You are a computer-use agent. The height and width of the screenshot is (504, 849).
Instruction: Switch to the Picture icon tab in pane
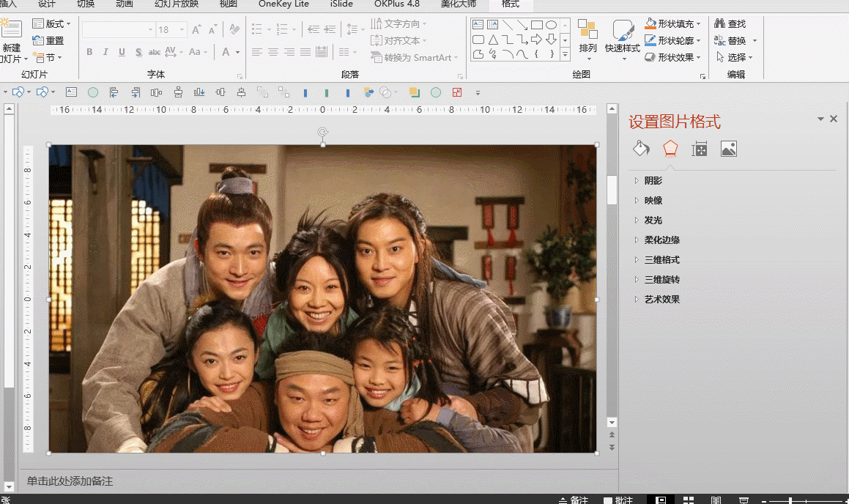click(x=728, y=149)
